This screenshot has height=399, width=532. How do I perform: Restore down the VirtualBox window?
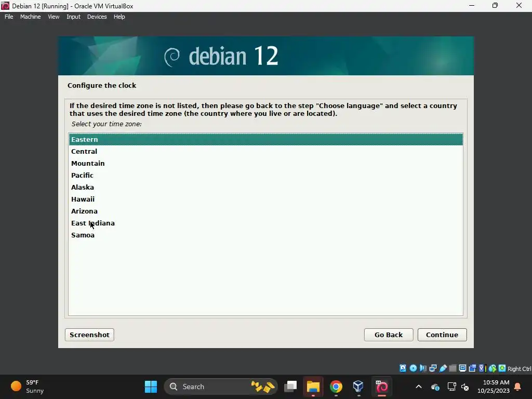pyautogui.click(x=495, y=6)
